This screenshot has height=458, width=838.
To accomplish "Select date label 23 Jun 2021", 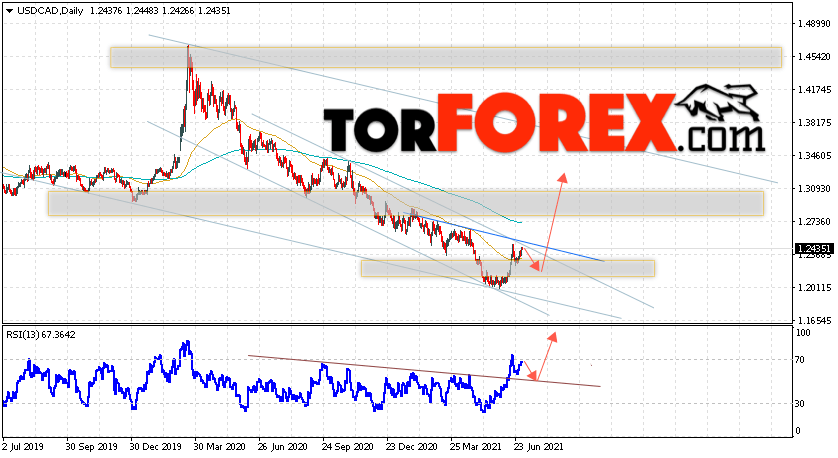I will (x=539, y=446).
